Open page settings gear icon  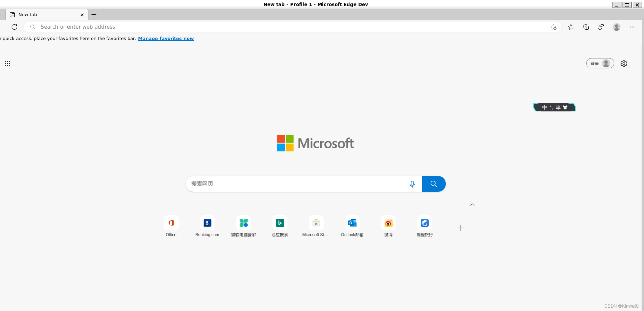(624, 64)
